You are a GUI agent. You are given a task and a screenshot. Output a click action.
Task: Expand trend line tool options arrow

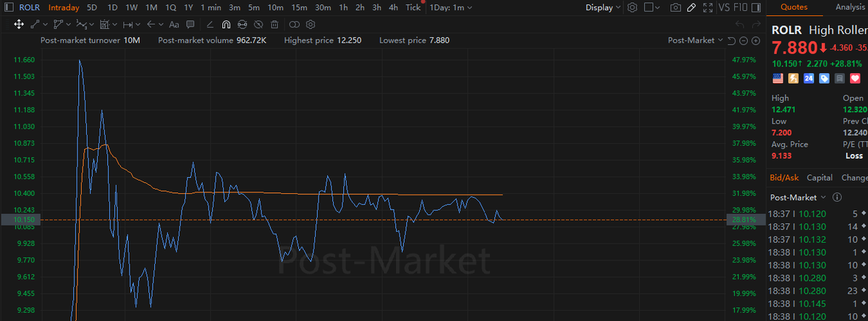click(x=45, y=25)
